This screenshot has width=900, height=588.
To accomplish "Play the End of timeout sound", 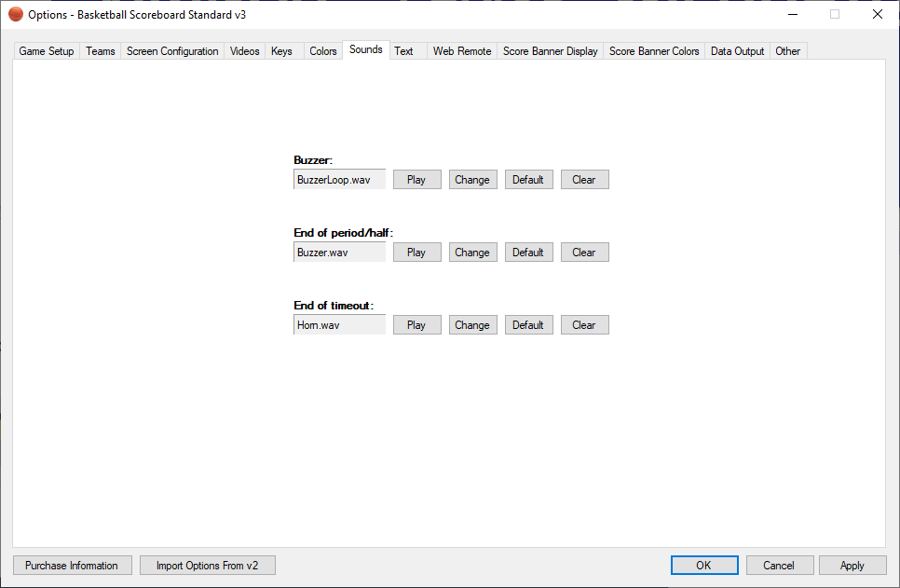I will click(416, 325).
